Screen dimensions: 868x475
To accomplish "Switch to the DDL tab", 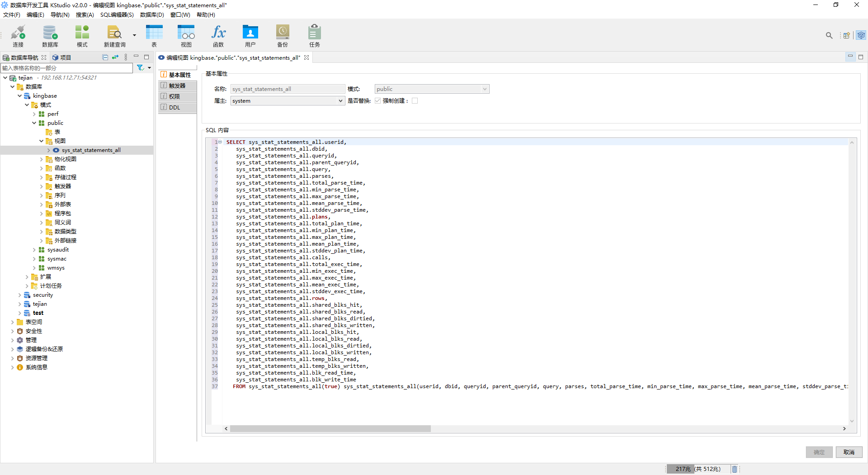I will (175, 108).
